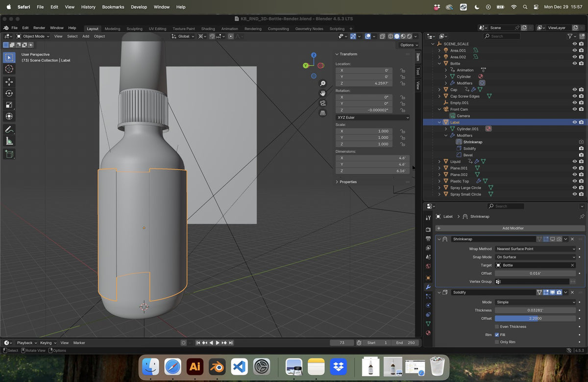Screen dimensions: 588x382
Task: Select the Measure tool
Action: (9, 141)
